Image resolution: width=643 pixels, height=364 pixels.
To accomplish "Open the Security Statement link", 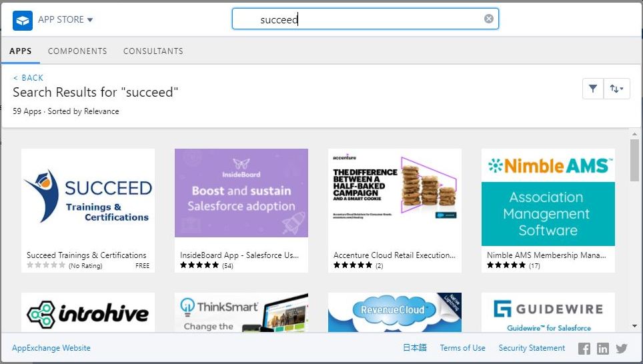I will coord(532,348).
